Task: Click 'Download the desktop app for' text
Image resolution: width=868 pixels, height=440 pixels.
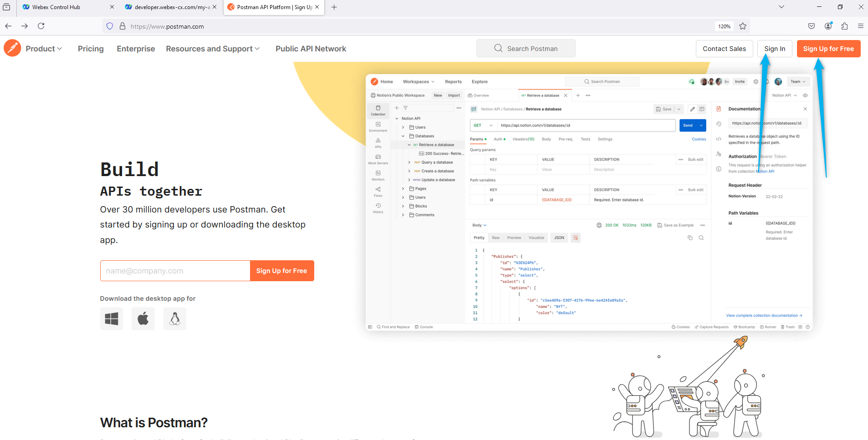Action: pyautogui.click(x=148, y=298)
